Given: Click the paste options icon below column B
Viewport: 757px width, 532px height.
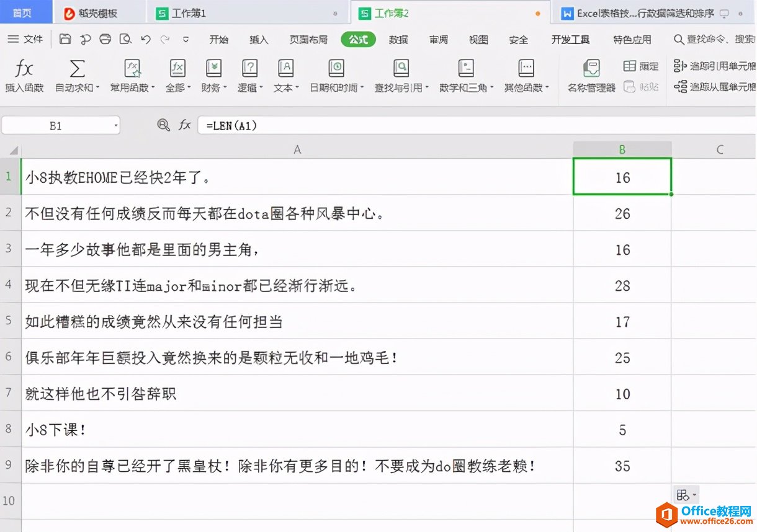Looking at the screenshot, I should [x=686, y=495].
